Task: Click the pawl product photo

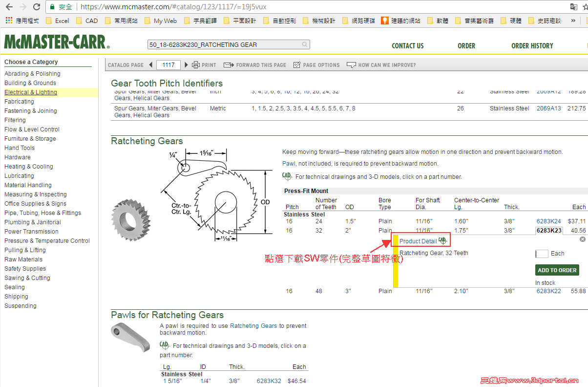Action: [130, 337]
